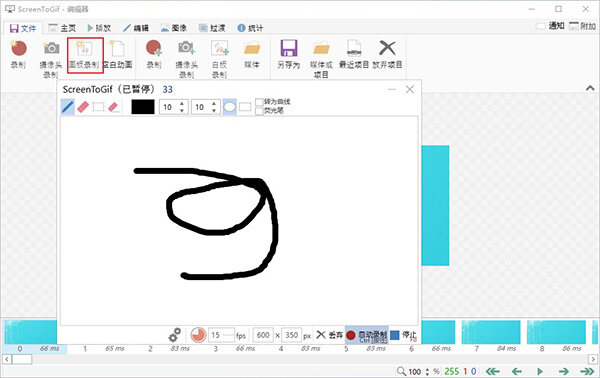600x378 pixels.
Task: Choose the rectangle pen tip shape
Action: click(x=245, y=107)
